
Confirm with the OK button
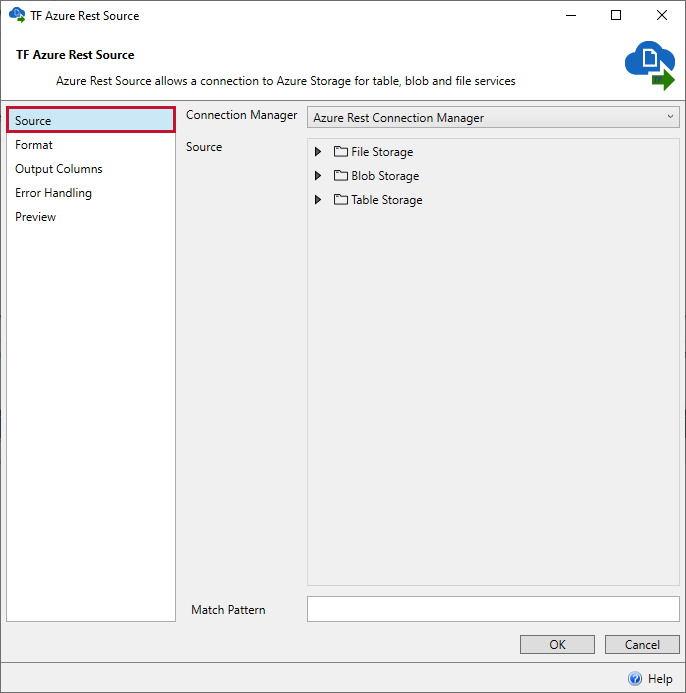point(557,644)
